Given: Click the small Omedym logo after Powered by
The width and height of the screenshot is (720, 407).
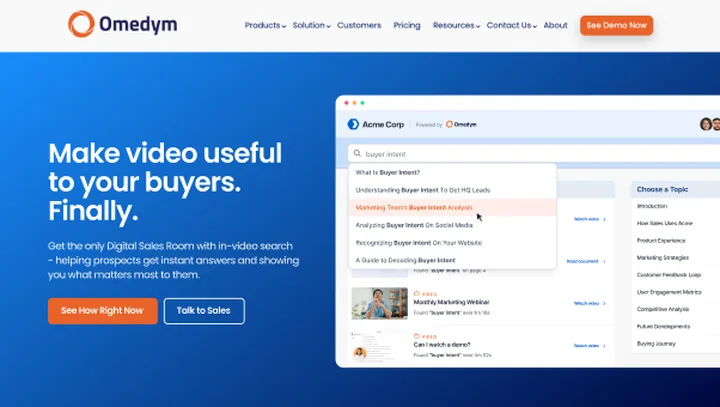Looking at the screenshot, I should [x=461, y=124].
